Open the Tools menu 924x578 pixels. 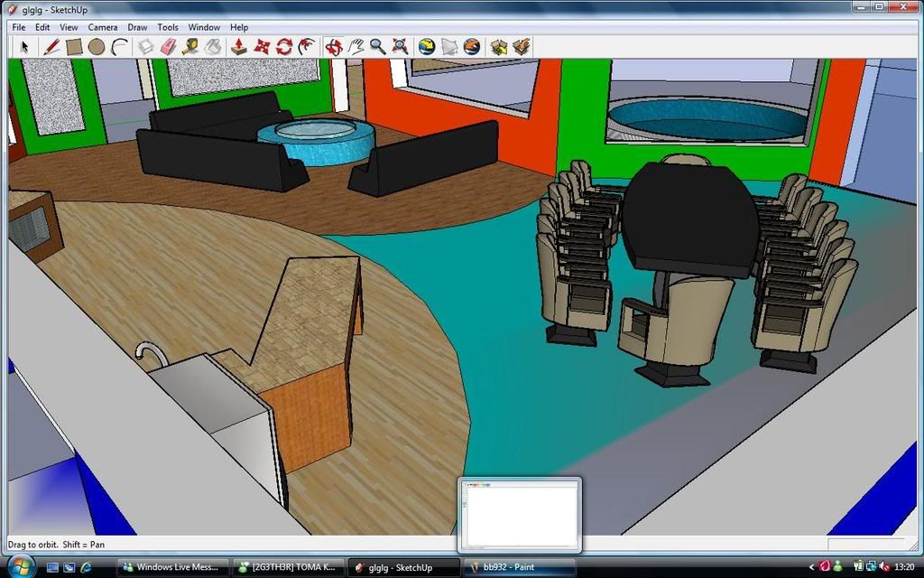coord(168,27)
